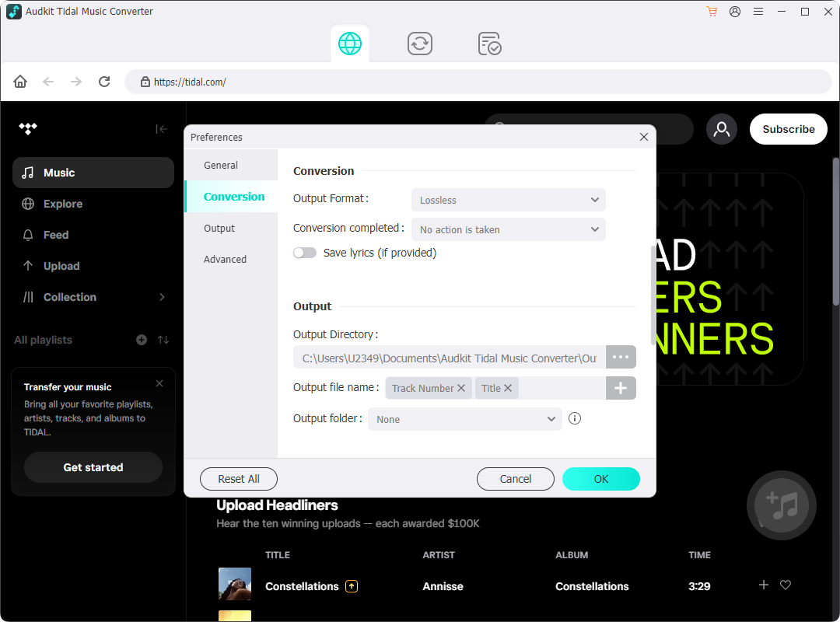Click the floating add music button
The width and height of the screenshot is (840, 622).
point(781,505)
